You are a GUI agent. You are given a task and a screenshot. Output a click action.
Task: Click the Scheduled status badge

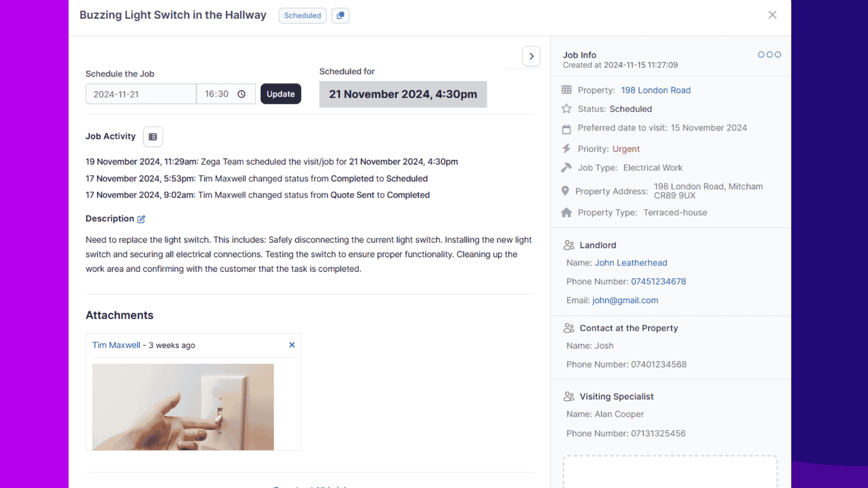(x=302, y=15)
